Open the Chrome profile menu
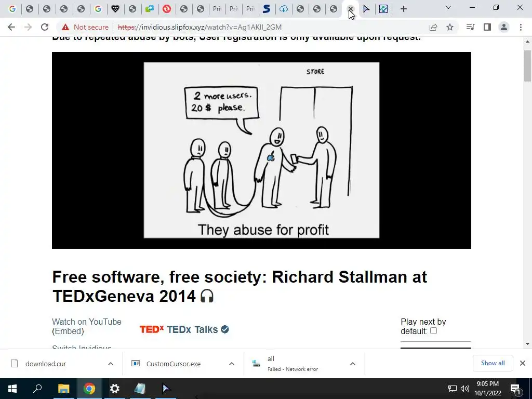The image size is (532, 399). pyautogui.click(x=504, y=27)
